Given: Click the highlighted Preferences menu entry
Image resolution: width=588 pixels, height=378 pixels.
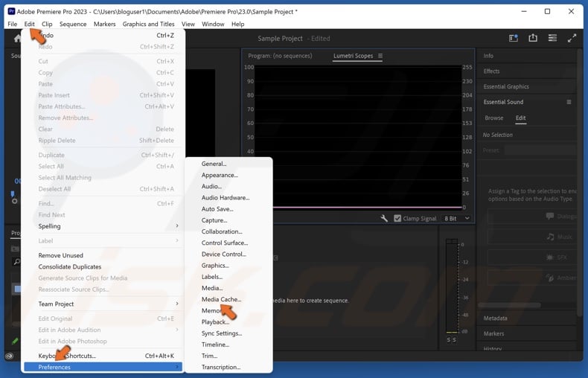Looking at the screenshot, I should [x=103, y=367].
